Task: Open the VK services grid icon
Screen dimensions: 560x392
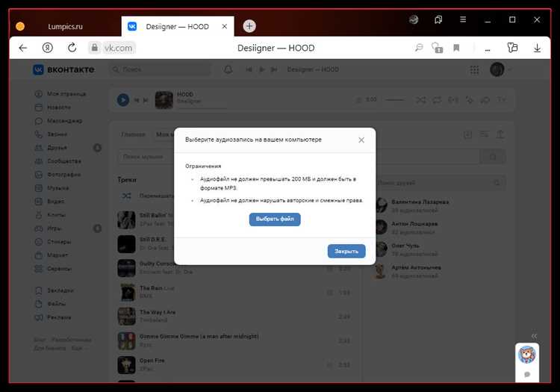Action: click(474, 69)
